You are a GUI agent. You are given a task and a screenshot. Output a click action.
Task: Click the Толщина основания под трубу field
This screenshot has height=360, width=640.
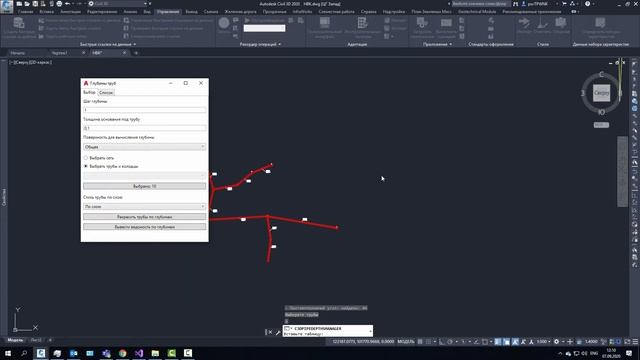pos(144,128)
